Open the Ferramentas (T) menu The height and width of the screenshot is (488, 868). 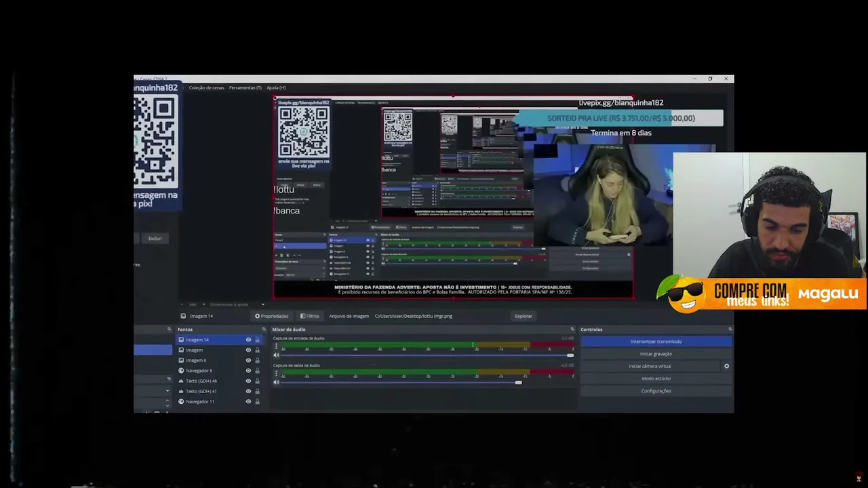click(245, 87)
